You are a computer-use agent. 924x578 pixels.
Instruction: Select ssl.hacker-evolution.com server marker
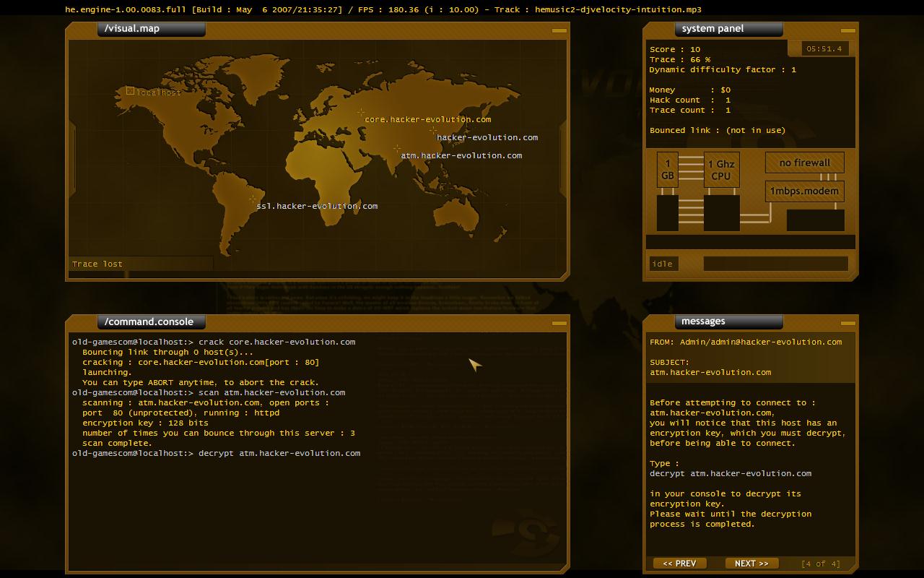coord(253,199)
